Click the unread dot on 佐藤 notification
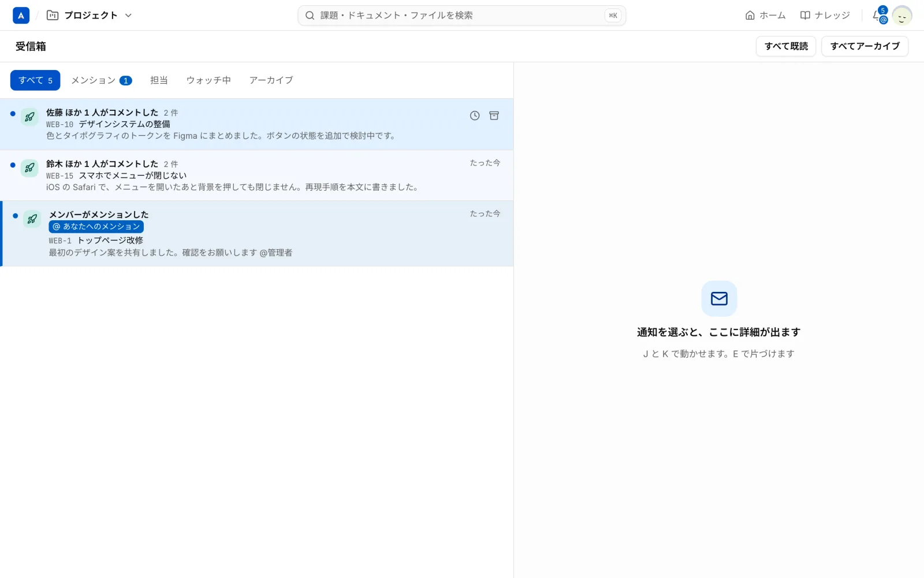The width and height of the screenshot is (924, 578). tap(13, 113)
